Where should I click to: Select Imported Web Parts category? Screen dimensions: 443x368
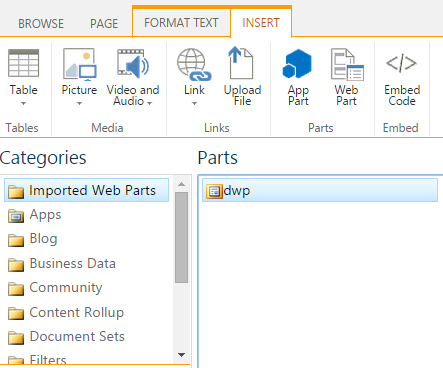87,190
